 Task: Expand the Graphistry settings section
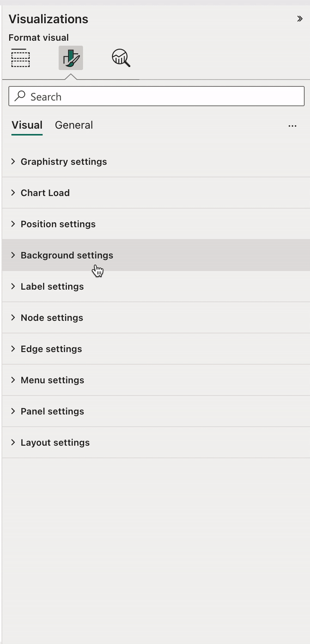[64, 162]
